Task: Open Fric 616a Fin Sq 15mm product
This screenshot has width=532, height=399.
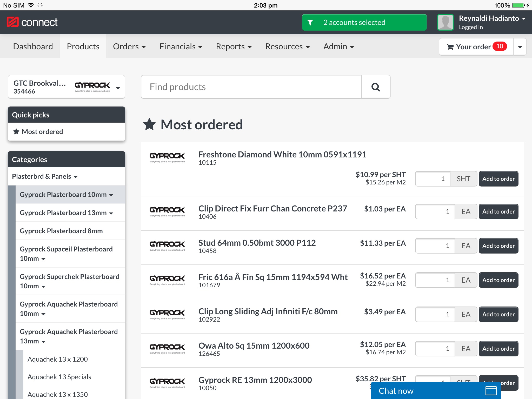Action: (x=273, y=277)
